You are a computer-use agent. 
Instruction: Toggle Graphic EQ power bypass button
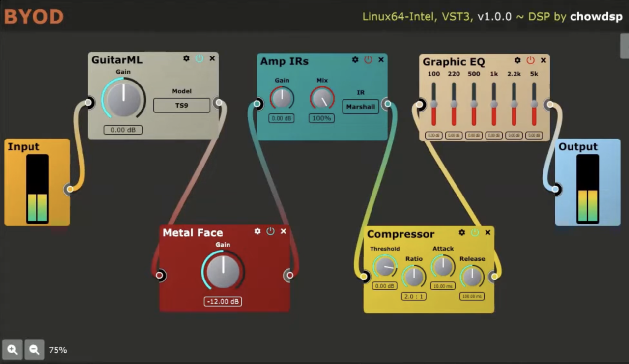coord(530,60)
